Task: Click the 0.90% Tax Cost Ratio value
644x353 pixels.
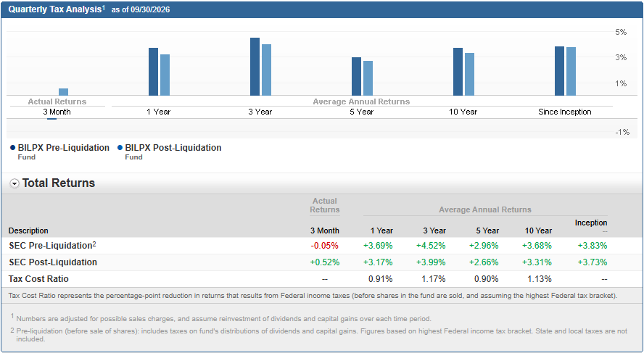Action: (487, 279)
